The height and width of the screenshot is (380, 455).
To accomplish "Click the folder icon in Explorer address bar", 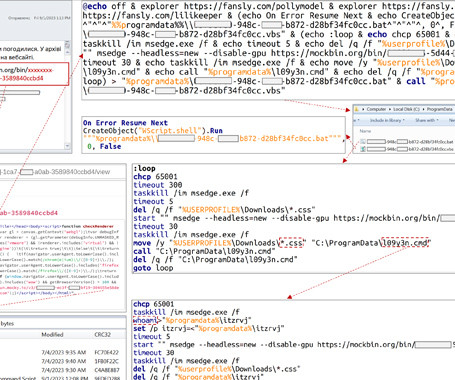I will (x=357, y=109).
